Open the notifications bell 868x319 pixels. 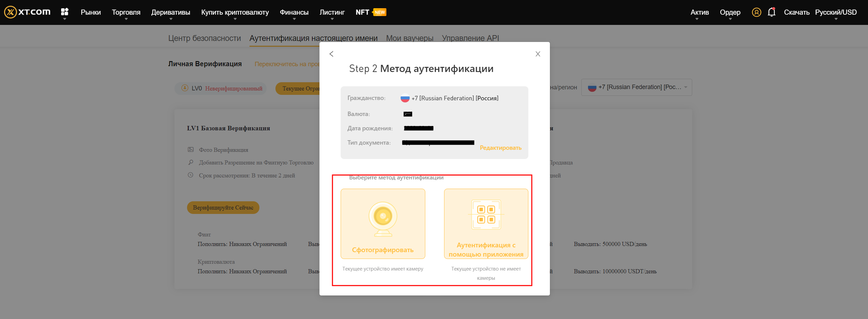[x=771, y=12]
